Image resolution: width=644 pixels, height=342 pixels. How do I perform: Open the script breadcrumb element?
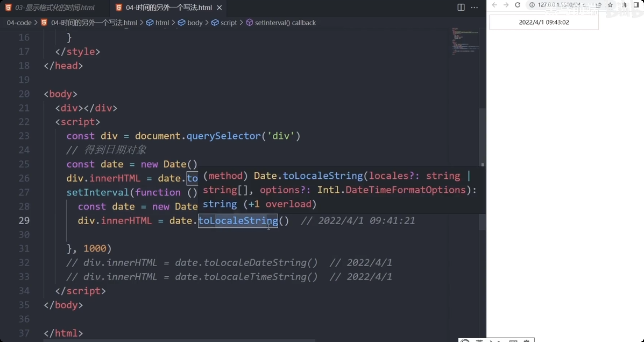229,23
